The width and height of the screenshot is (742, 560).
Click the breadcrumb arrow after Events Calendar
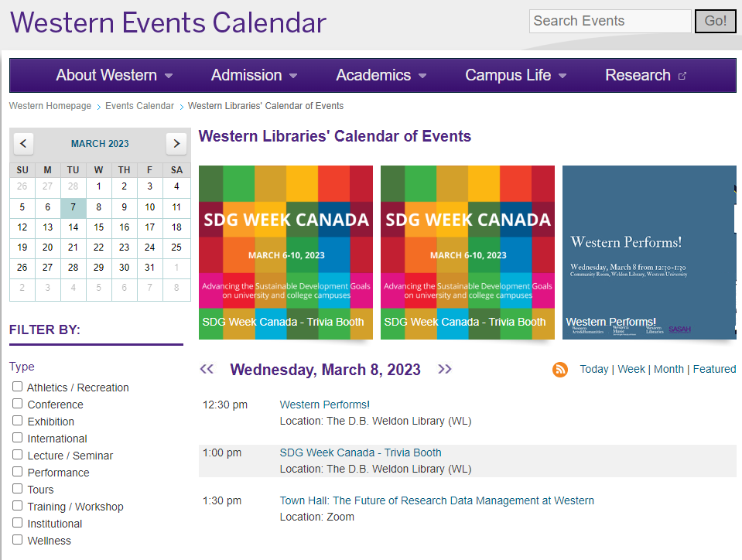tap(181, 107)
